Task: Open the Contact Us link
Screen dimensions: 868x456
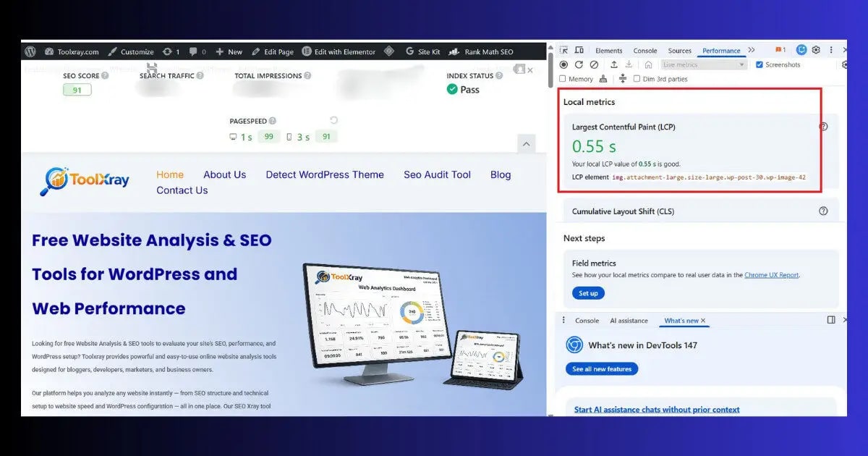Action: pyautogui.click(x=182, y=190)
